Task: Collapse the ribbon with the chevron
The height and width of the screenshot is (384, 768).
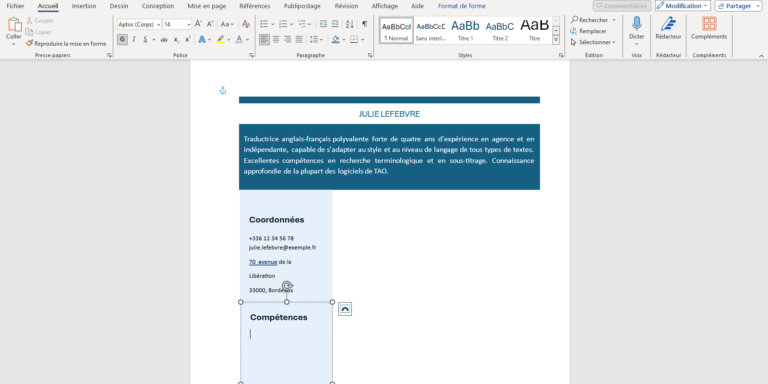Action: [761, 55]
